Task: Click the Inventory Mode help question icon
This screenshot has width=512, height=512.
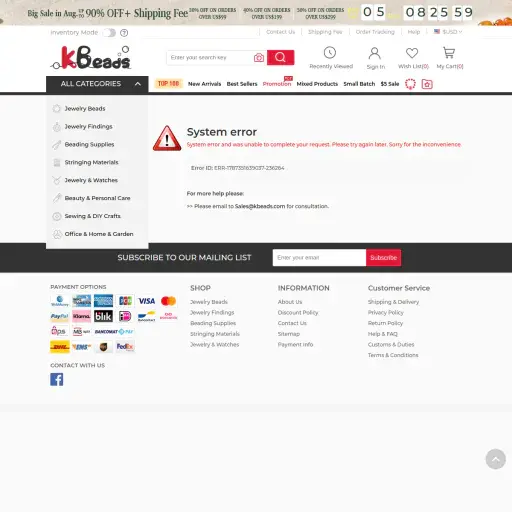Action: click(124, 33)
